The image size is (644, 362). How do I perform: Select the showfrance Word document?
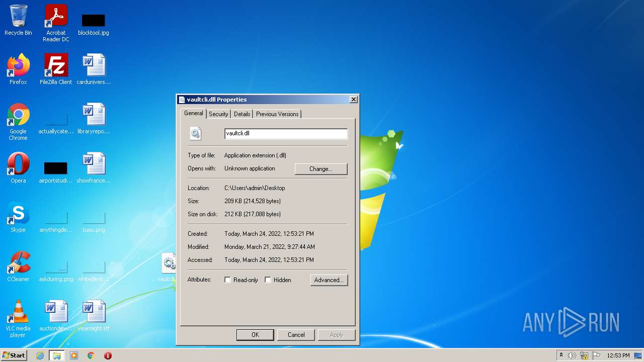(94, 168)
